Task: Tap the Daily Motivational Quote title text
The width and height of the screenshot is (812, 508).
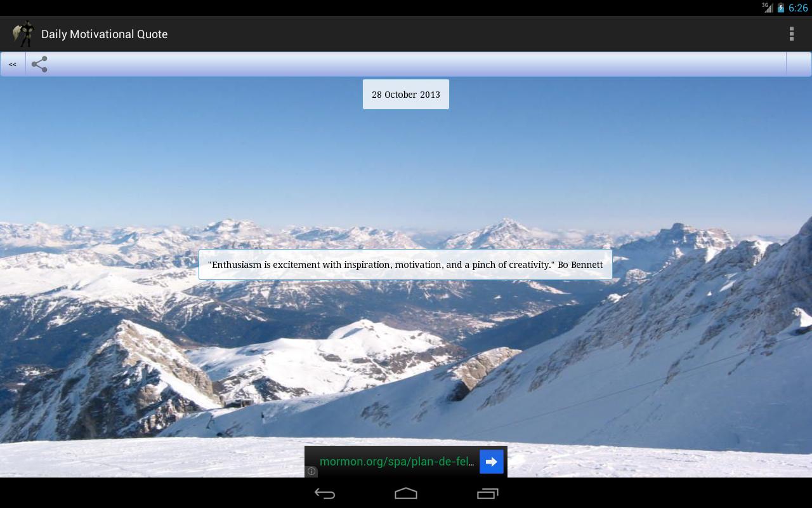Action: [x=105, y=34]
